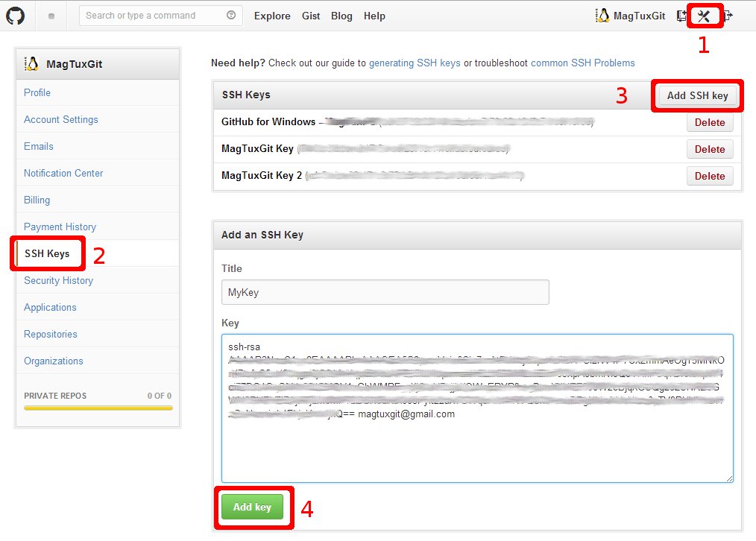Click the '0 OF 0' repos count

[159, 396]
